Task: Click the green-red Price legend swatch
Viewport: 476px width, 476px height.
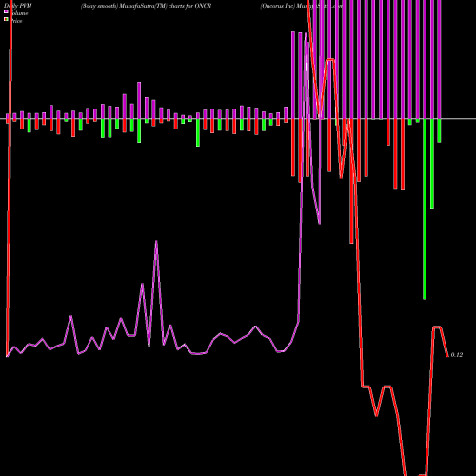Action: click(x=6, y=19)
